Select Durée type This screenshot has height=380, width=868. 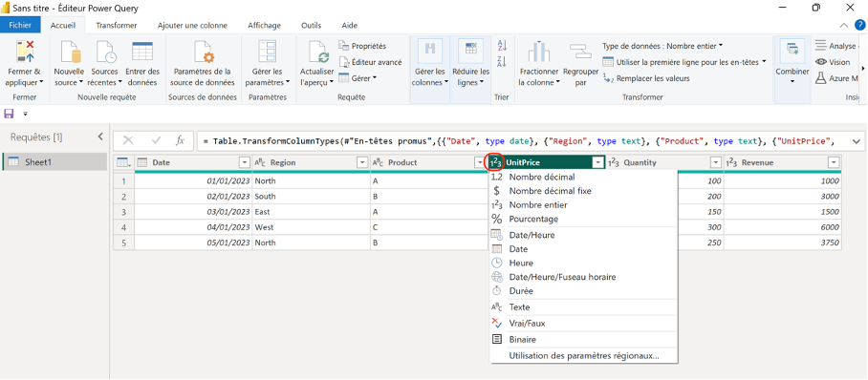point(583,290)
